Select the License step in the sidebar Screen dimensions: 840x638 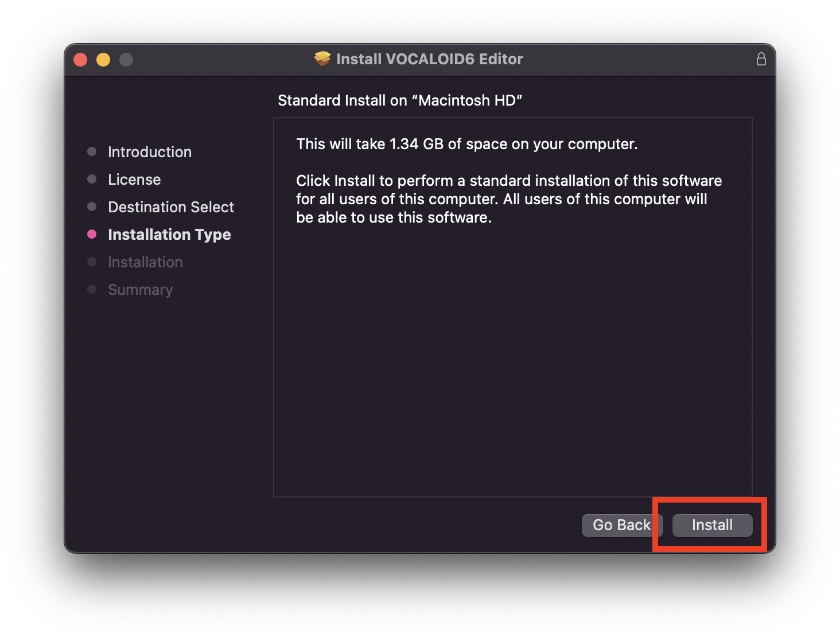(x=134, y=179)
